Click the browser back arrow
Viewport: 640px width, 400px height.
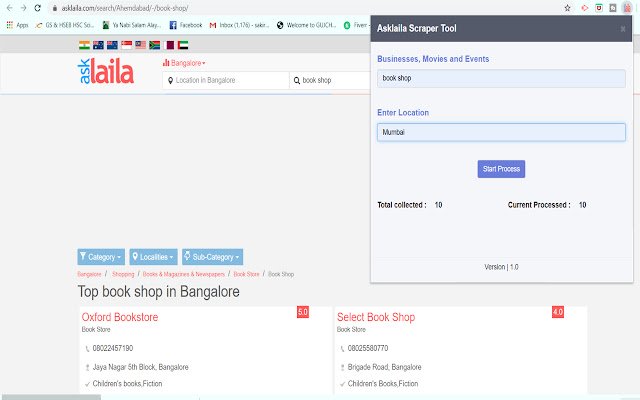pyautogui.click(x=9, y=8)
